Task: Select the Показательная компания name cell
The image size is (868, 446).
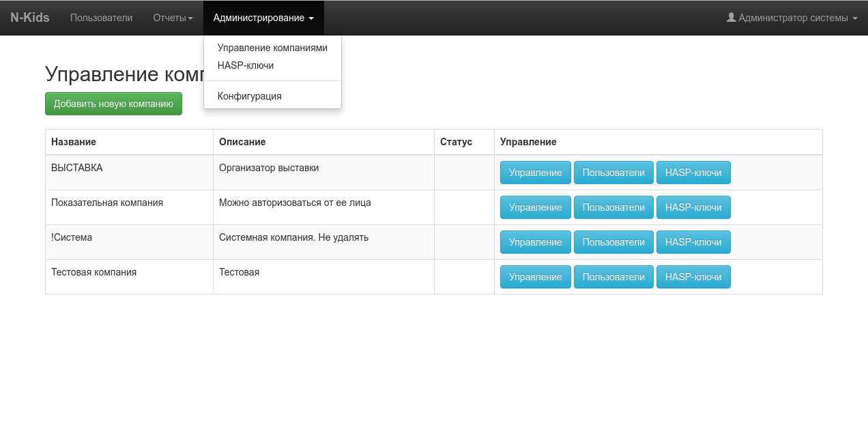Action: click(129, 207)
